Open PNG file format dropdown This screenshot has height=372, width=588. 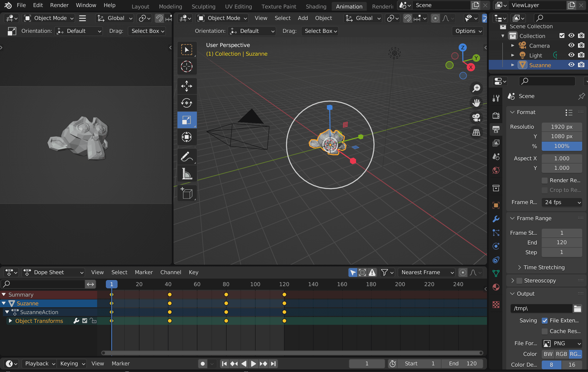562,344
